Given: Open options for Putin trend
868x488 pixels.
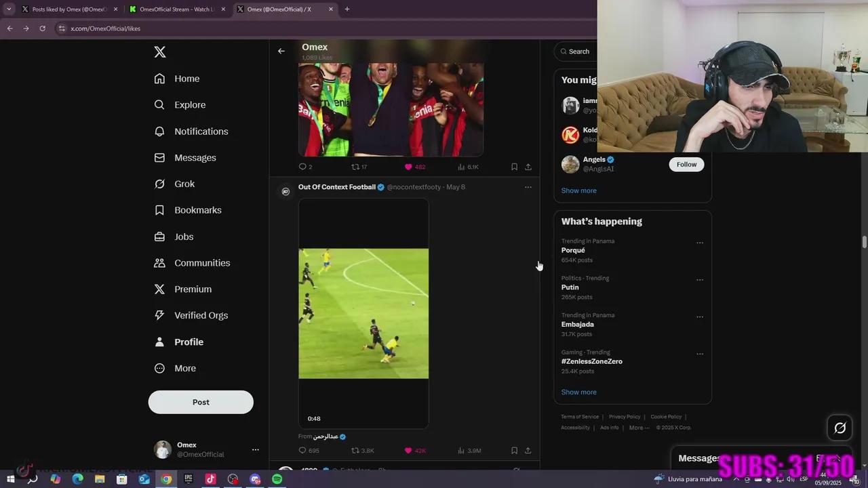Looking at the screenshot, I should click(x=700, y=280).
